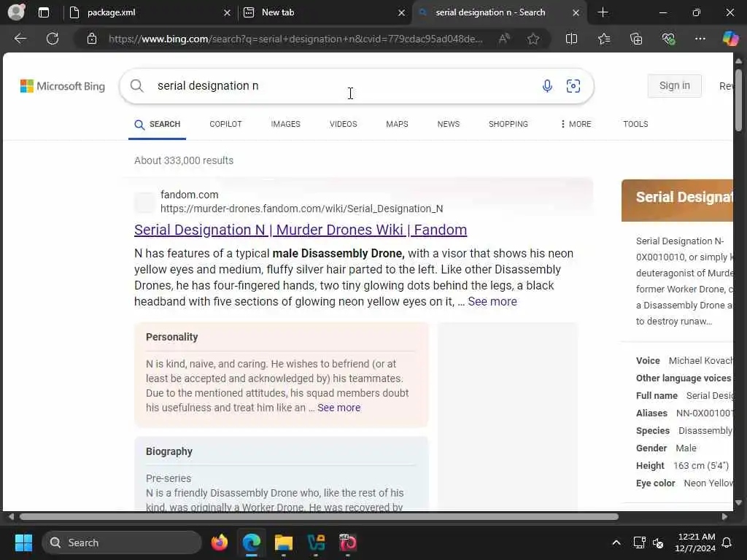Open the tab actions menu icon
Image resolution: width=747 pixels, height=560 pixels.
(44, 12)
